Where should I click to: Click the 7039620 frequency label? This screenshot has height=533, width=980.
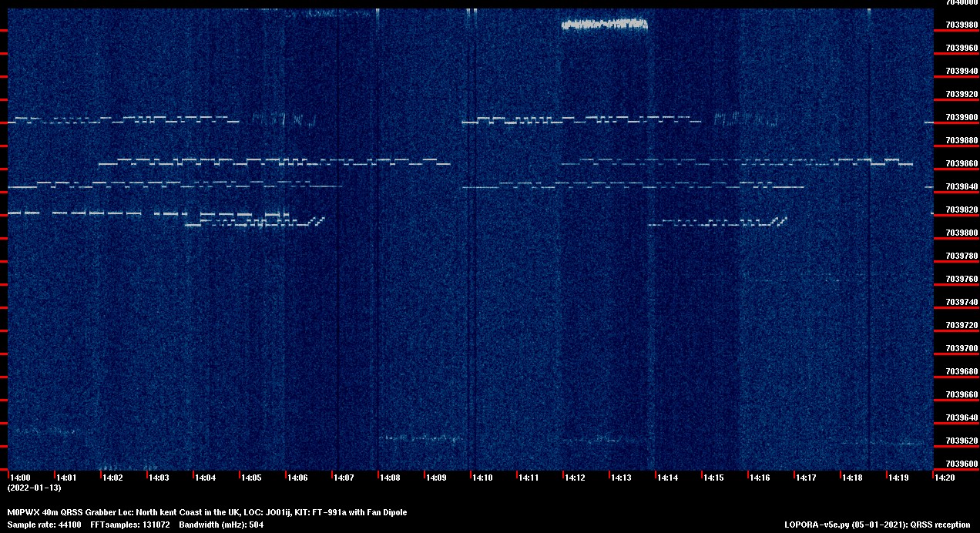pos(962,441)
